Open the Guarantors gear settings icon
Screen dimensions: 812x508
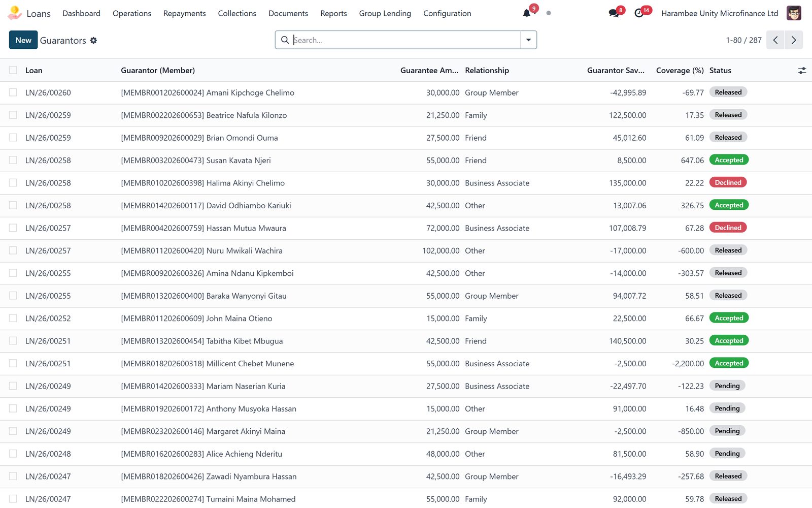pyautogui.click(x=93, y=40)
